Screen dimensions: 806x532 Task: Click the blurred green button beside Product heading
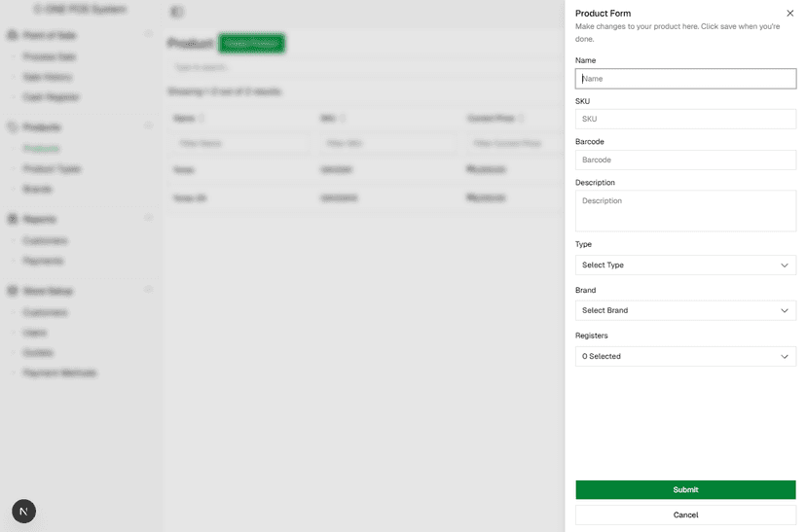[252, 44]
